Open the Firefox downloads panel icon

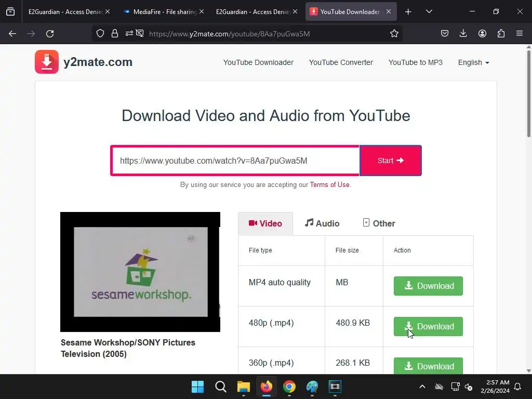click(463, 34)
